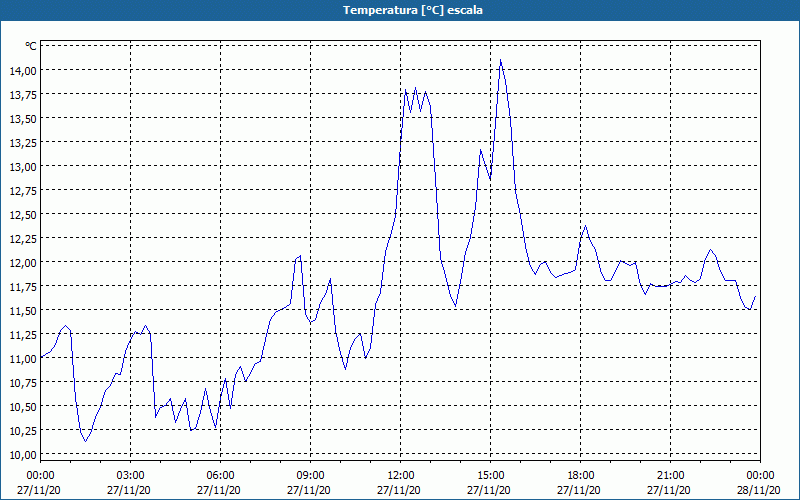Click the 00:00 label above 27/11/20
800x500 pixels.
[40, 475]
